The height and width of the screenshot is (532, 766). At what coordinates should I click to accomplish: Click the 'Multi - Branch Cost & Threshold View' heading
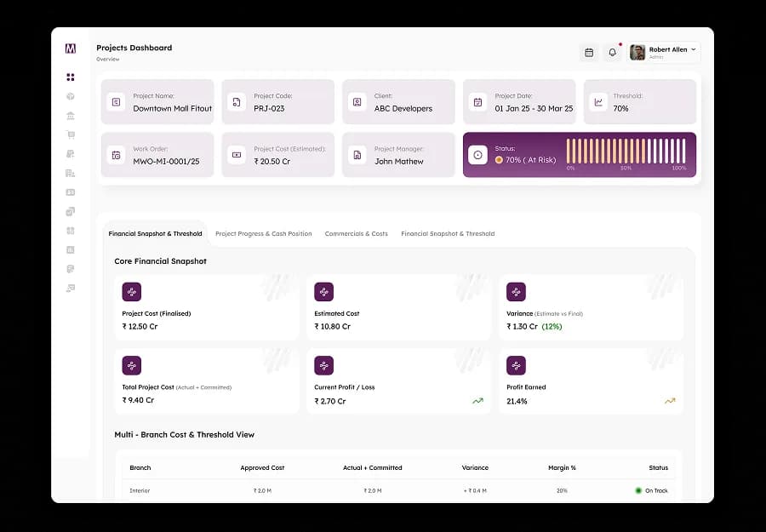tap(184, 434)
